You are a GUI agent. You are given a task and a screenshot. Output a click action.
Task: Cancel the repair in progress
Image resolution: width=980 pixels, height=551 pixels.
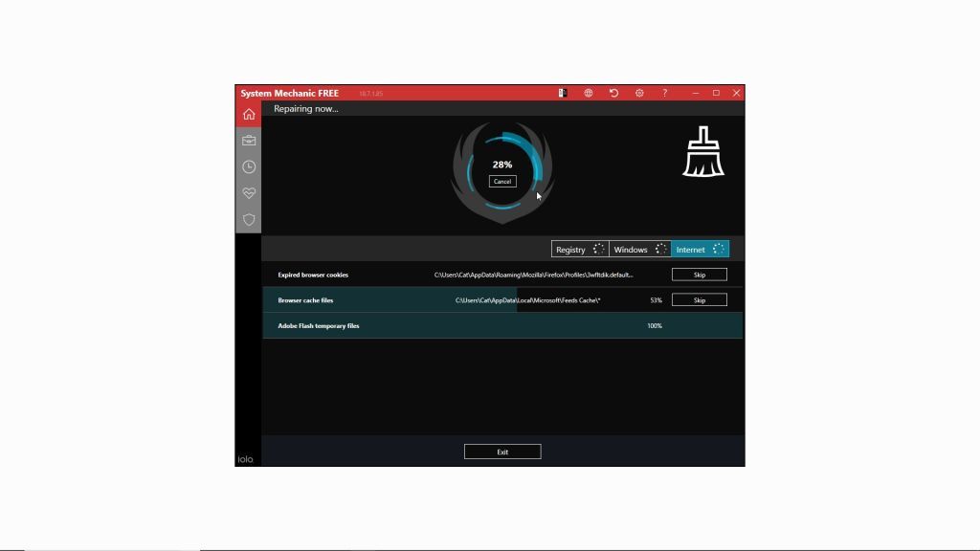click(x=502, y=181)
